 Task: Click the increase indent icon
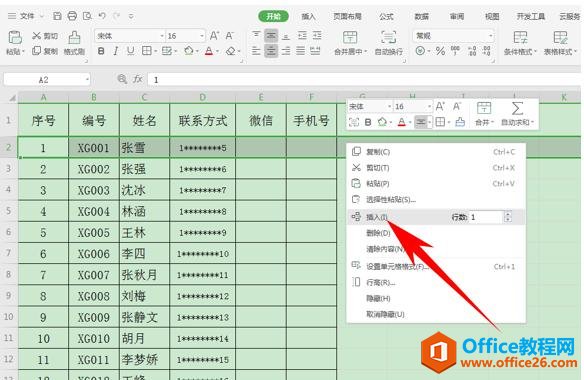pos(317,36)
